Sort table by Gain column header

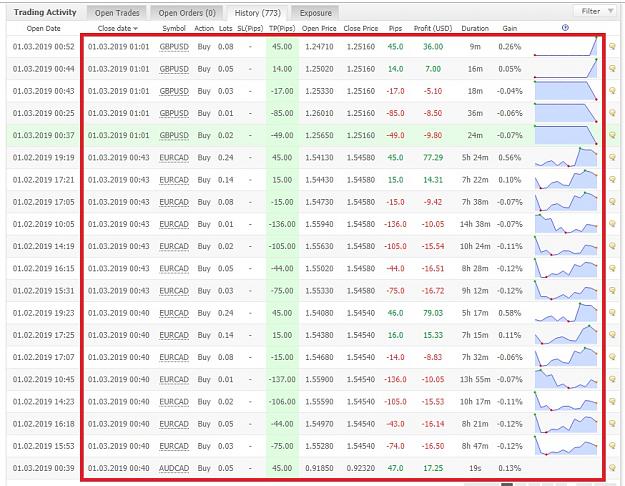tap(509, 28)
